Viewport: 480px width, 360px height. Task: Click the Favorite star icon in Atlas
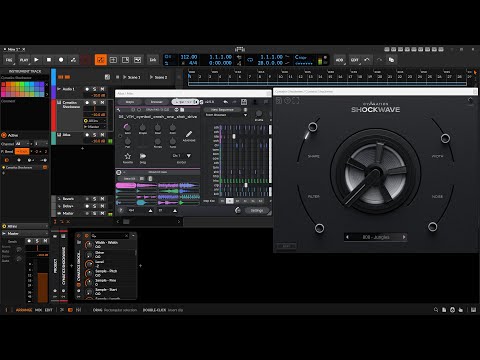tap(127, 156)
